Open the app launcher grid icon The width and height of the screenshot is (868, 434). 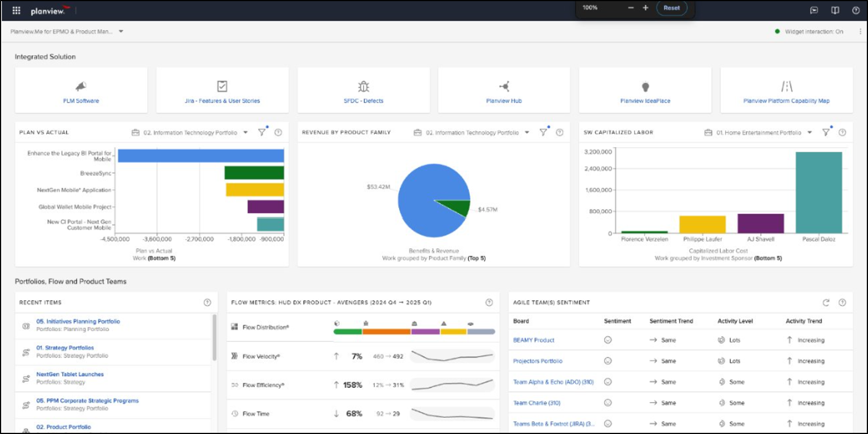coord(16,10)
